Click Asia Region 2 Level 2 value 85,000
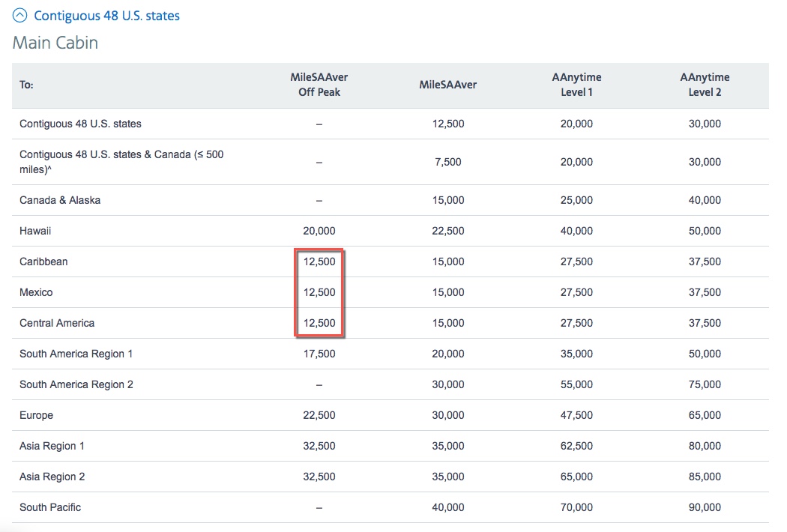This screenshot has width=787, height=532. coord(705,477)
